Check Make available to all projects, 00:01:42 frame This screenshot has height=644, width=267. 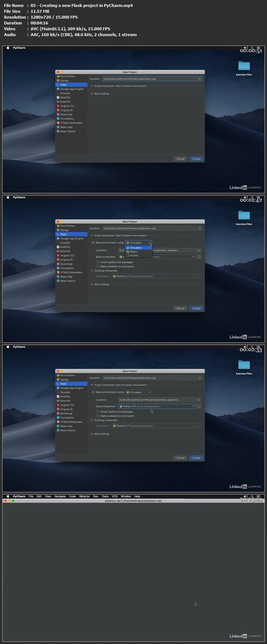point(98,267)
